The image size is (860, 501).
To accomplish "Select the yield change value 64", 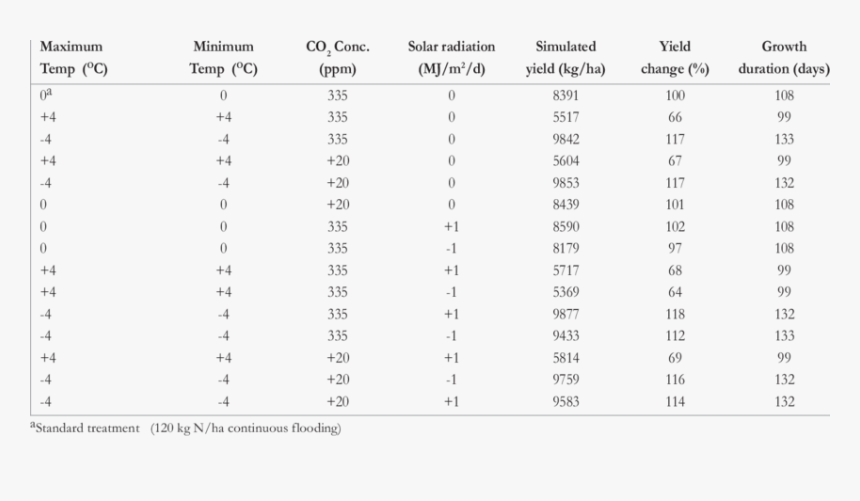I will pyautogui.click(x=675, y=292).
